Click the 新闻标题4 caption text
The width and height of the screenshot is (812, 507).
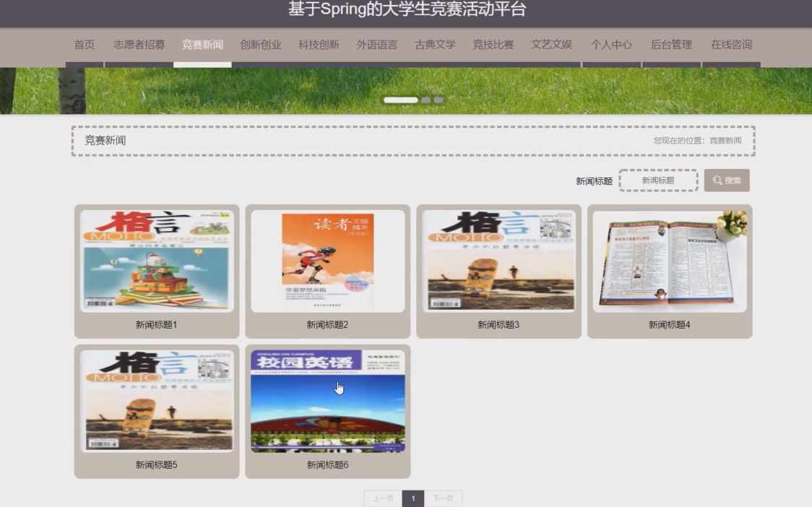click(669, 325)
